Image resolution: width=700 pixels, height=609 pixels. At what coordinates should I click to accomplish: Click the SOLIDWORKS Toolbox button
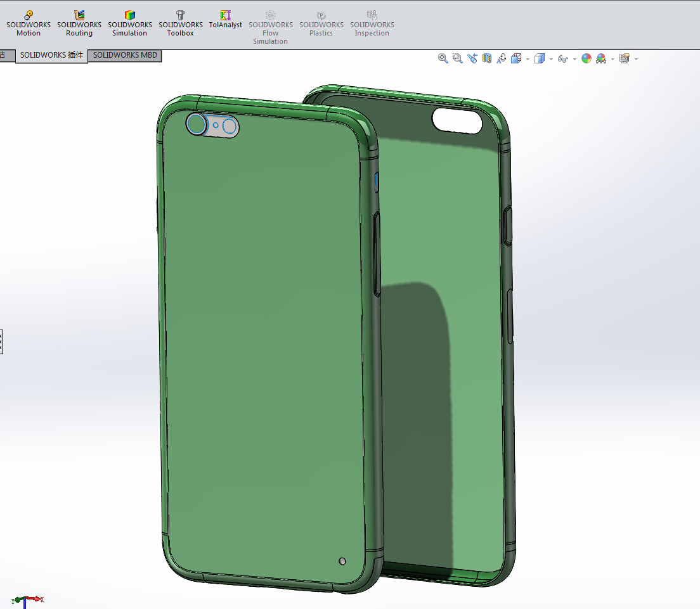pyautogui.click(x=180, y=22)
